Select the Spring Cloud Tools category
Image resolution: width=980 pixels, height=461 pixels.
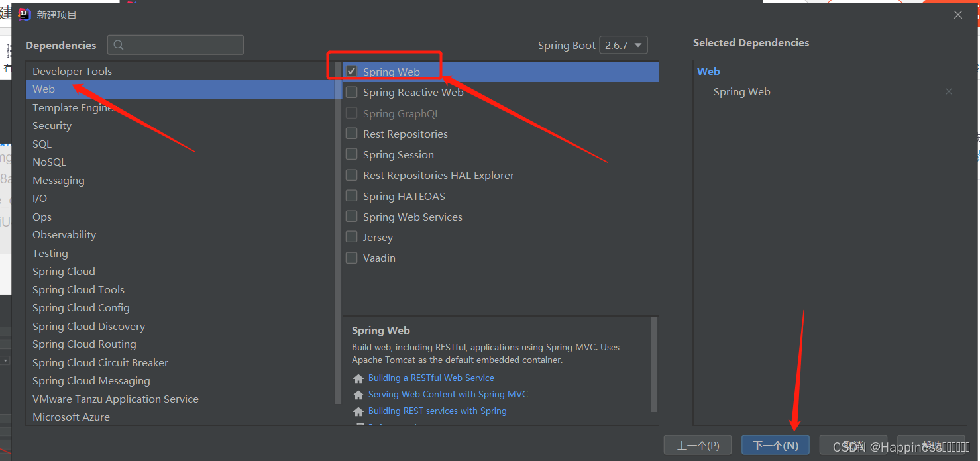(x=180, y=289)
